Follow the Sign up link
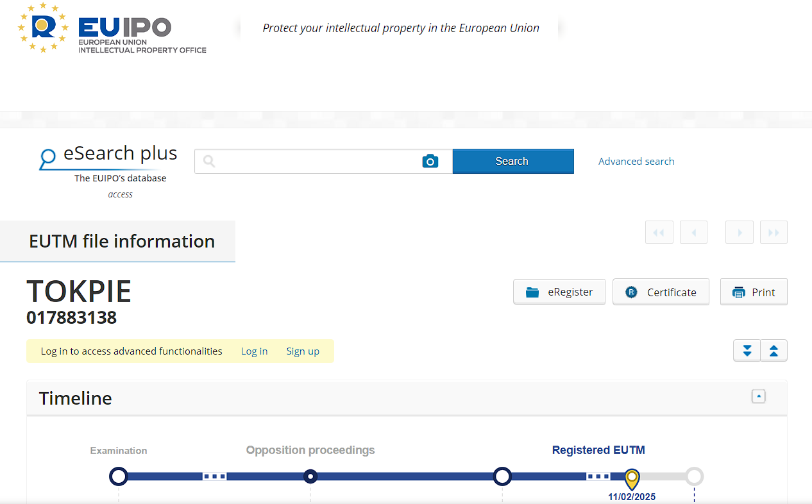This screenshot has width=812, height=504. (303, 351)
